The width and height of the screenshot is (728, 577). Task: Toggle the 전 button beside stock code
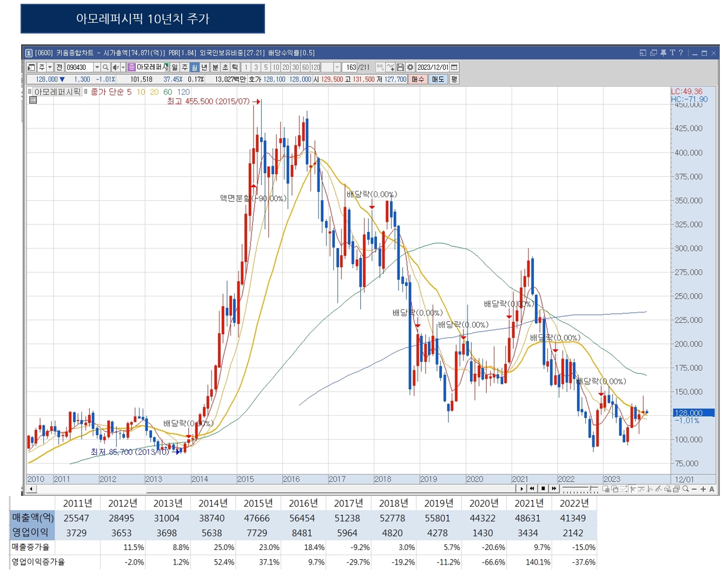click(59, 67)
